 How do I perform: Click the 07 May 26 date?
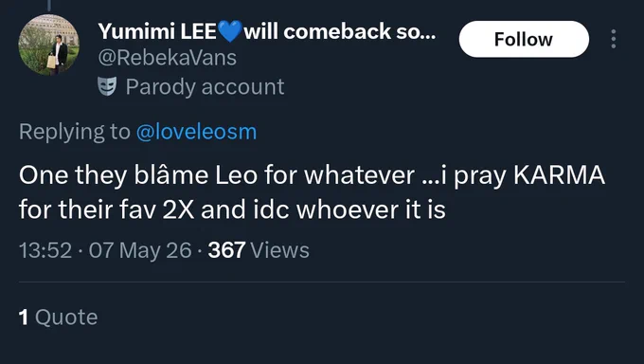point(140,250)
